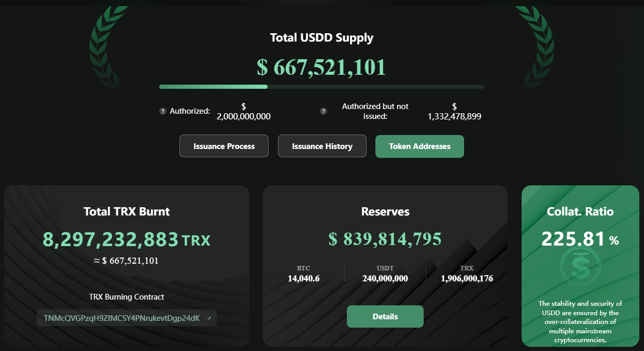Click the Total USDD Supply heading
This screenshot has height=351, width=644.
(x=321, y=37)
